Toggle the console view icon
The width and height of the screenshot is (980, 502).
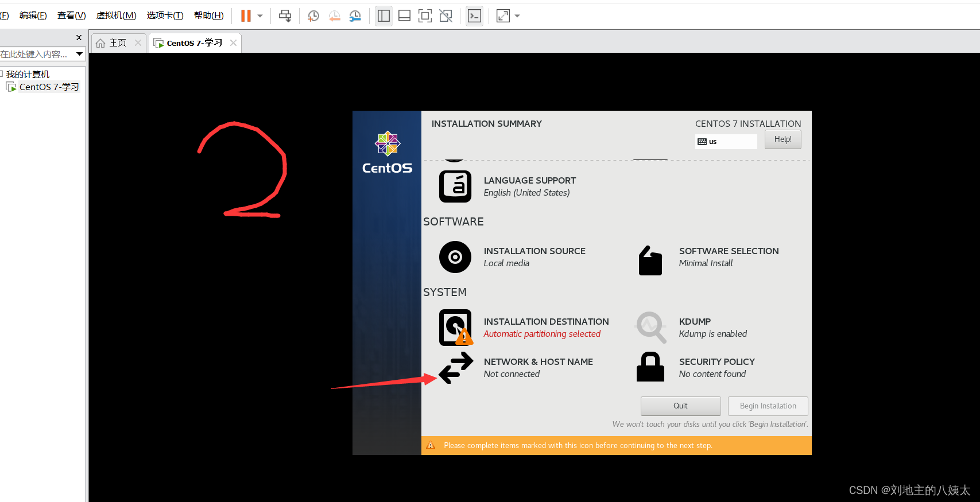click(474, 16)
